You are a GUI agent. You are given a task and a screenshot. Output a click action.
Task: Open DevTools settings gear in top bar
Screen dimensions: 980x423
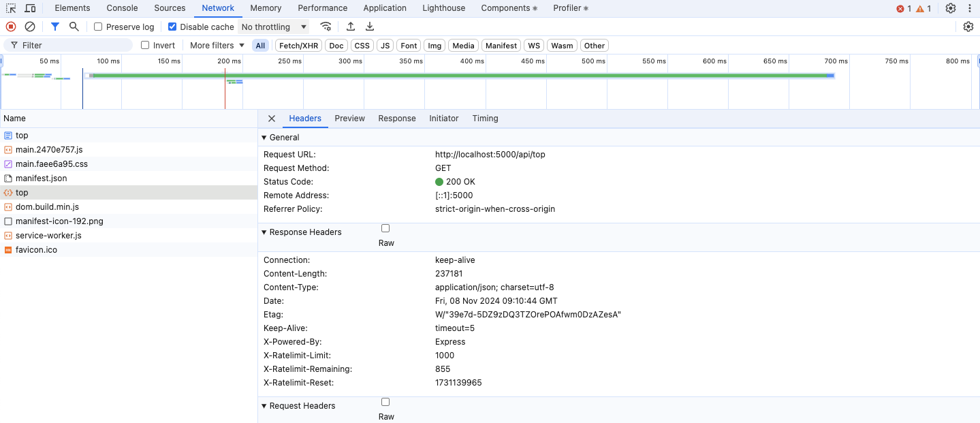click(951, 8)
